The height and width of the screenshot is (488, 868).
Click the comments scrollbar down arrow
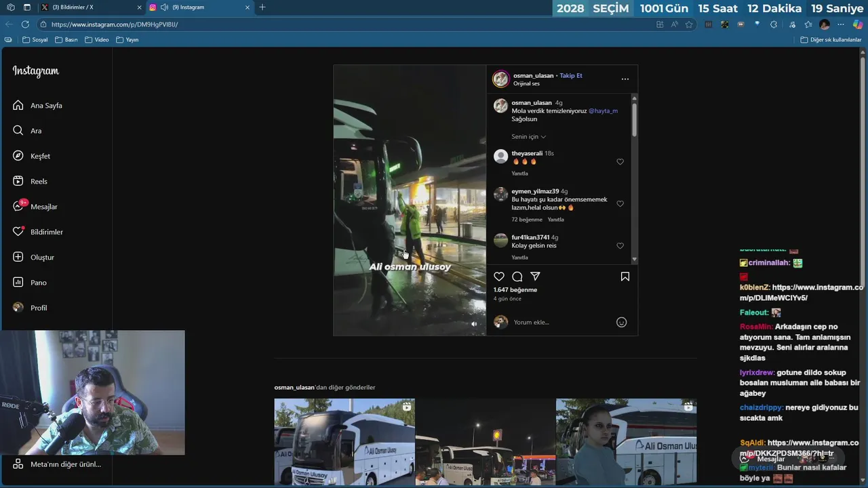point(634,260)
